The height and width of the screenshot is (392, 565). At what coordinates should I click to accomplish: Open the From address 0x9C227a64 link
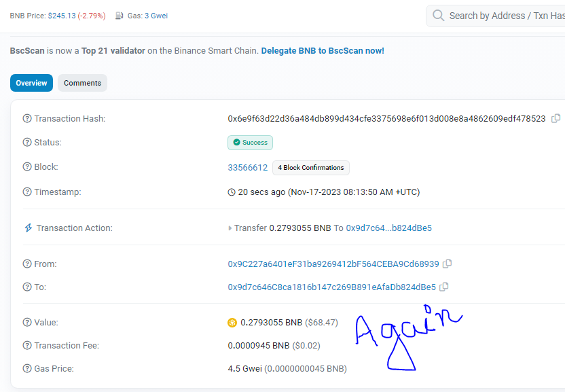(333, 264)
